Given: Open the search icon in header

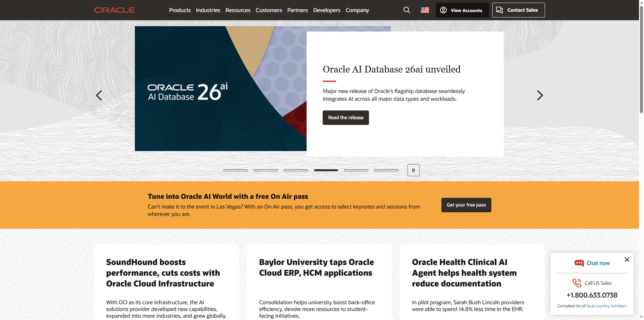Looking at the screenshot, I should [407, 10].
